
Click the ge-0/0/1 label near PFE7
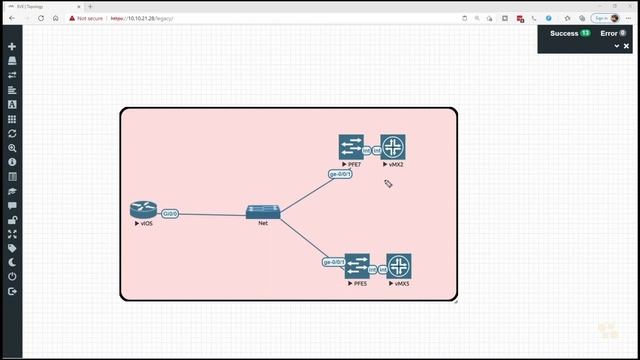(340, 174)
